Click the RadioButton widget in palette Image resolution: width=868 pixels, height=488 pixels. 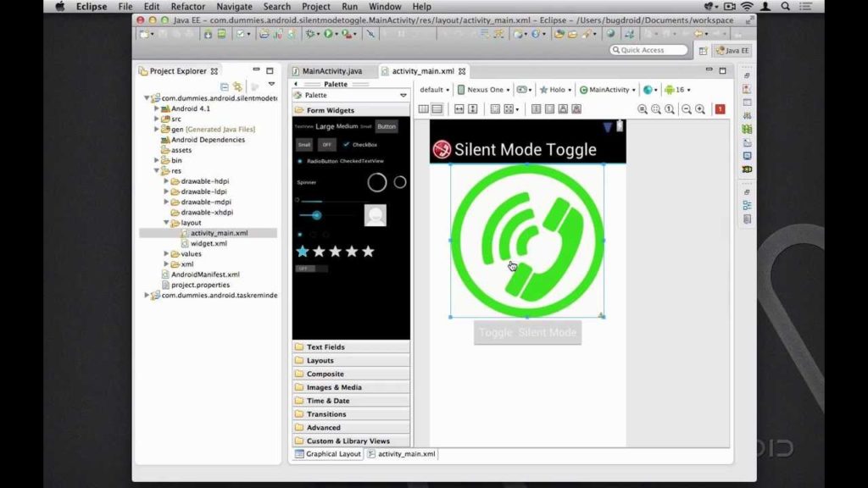click(x=318, y=161)
